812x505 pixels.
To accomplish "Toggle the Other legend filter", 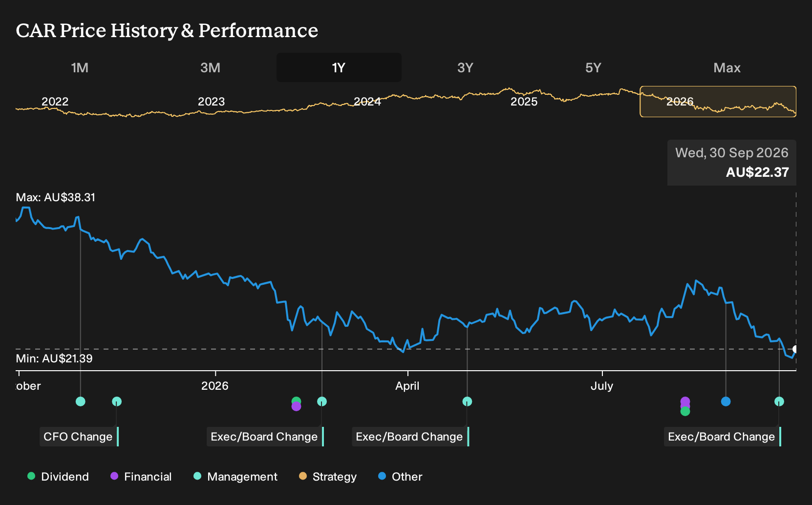I will 400,477.
